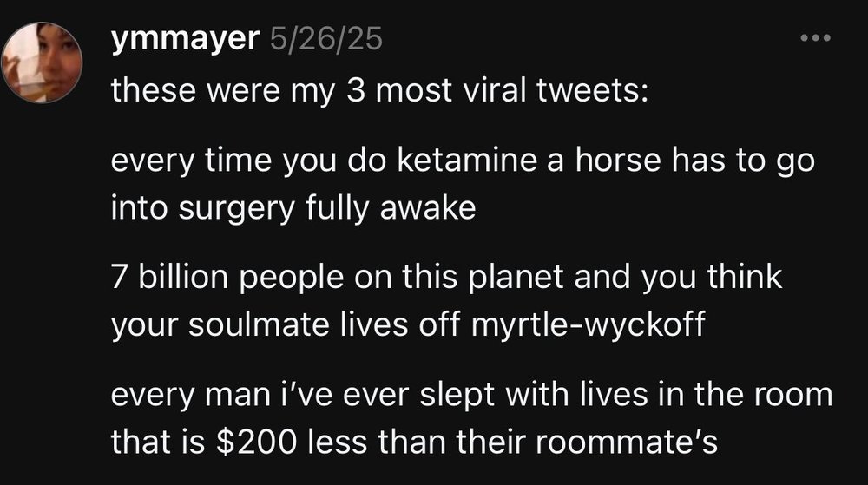The height and width of the screenshot is (485, 868).
Task: Click the line 'that is $200 less than their roommate's'
Action: [414, 442]
